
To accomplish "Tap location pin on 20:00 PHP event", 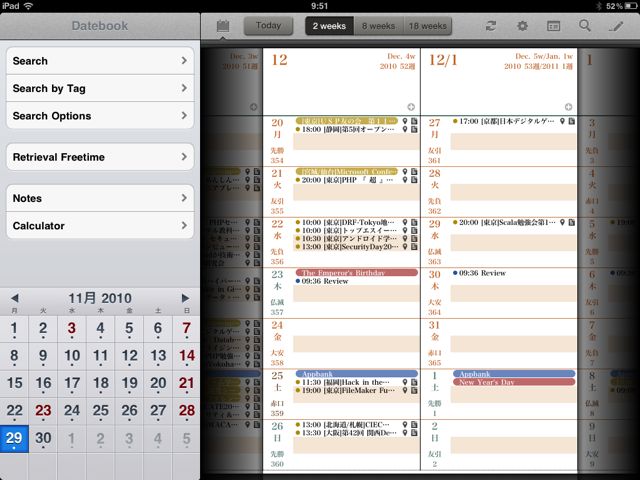I will [x=405, y=180].
